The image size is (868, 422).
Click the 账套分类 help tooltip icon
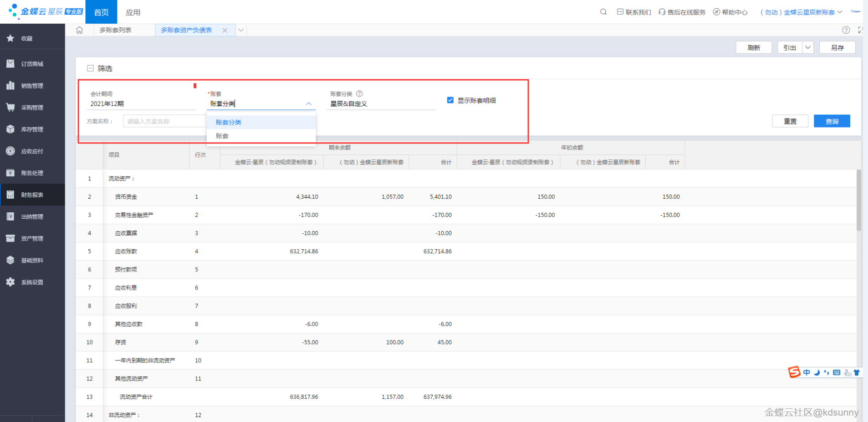(359, 93)
